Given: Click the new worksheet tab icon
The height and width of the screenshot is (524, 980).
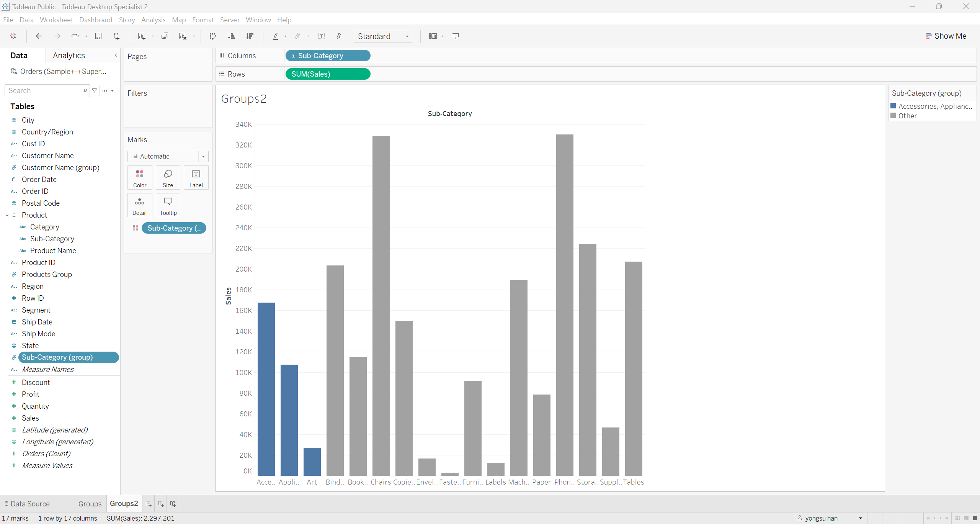Looking at the screenshot, I should point(149,504).
